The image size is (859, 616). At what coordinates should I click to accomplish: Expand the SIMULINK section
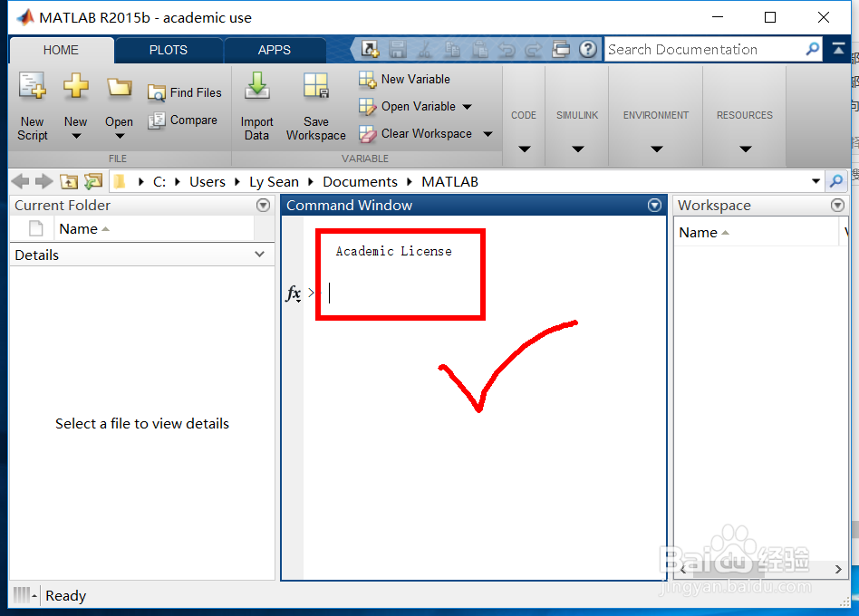[578, 149]
